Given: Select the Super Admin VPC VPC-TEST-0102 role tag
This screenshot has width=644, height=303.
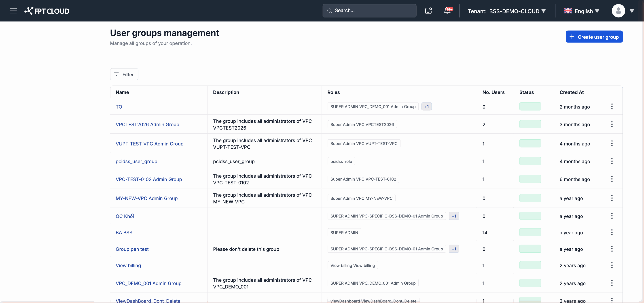Looking at the screenshot, I should point(363,179).
